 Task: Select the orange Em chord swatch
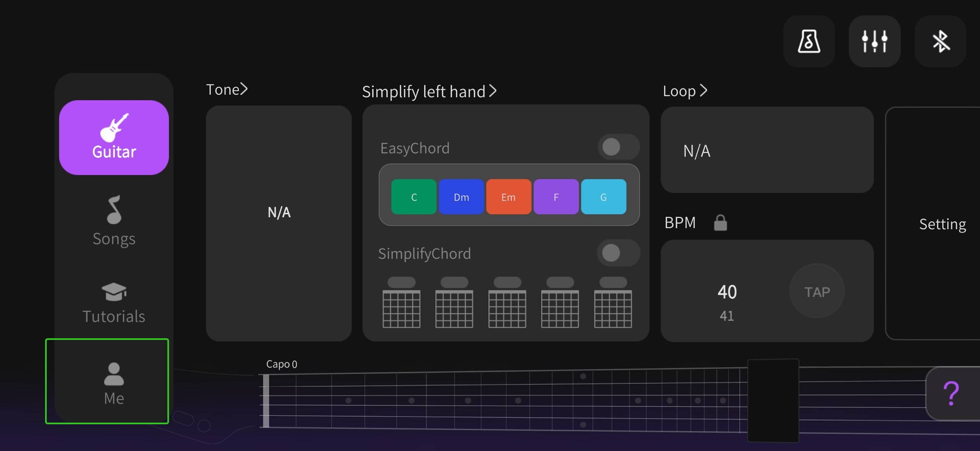click(x=508, y=197)
